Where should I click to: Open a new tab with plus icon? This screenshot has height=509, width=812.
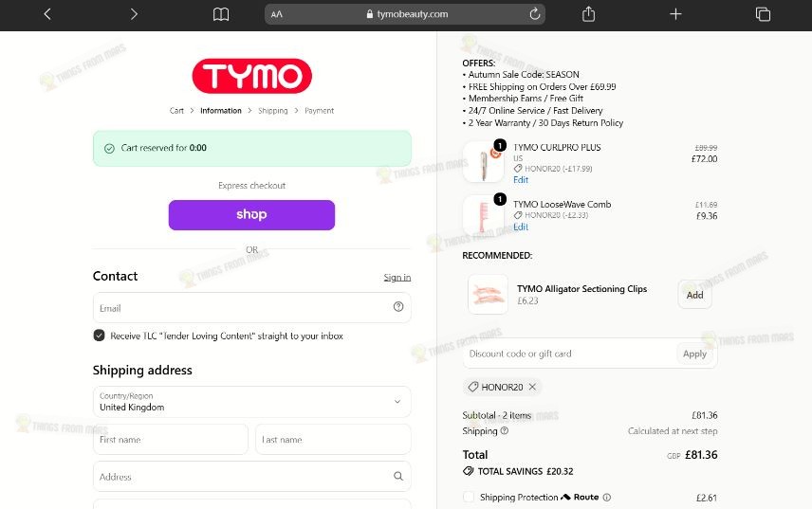pyautogui.click(x=675, y=14)
